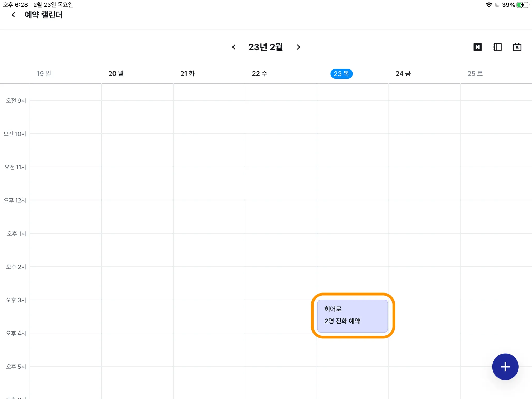Go to previous month with left chevron
The image size is (532, 399).
pyautogui.click(x=234, y=47)
